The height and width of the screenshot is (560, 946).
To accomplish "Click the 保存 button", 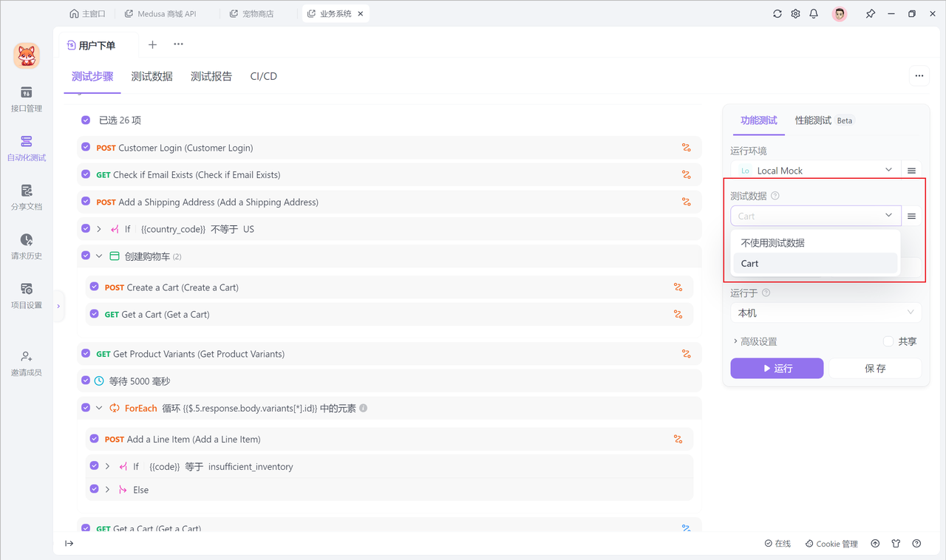I will pos(875,368).
